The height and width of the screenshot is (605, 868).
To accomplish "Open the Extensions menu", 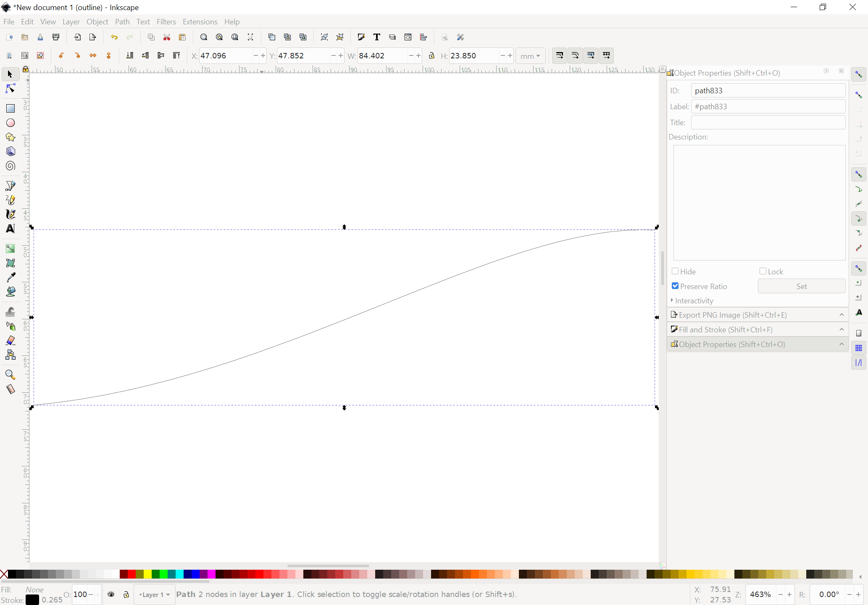I will point(200,22).
